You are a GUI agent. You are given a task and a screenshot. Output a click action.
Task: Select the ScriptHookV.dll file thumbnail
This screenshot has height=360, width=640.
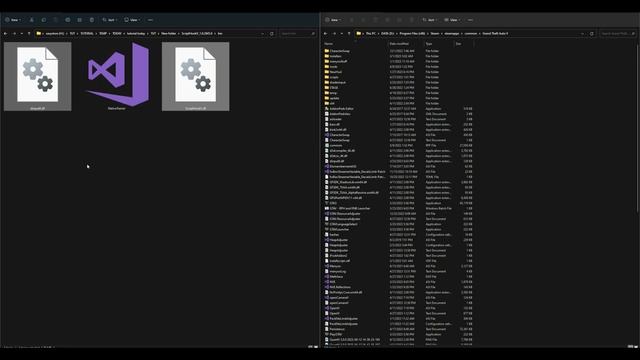click(196, 76)
